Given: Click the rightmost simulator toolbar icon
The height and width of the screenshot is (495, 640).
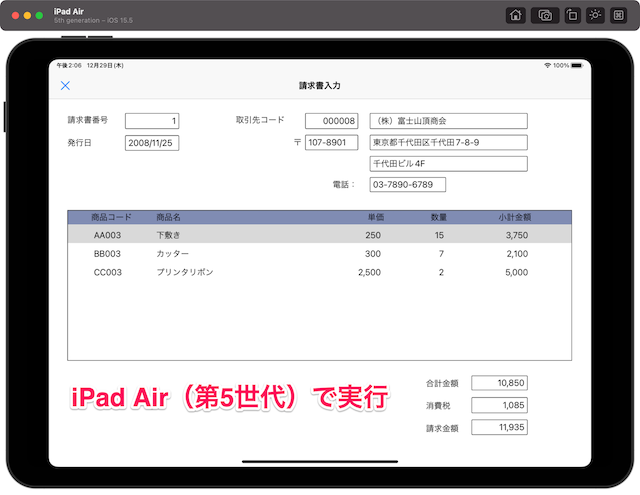Looking at the screenshot, I should tap(618, 15).
